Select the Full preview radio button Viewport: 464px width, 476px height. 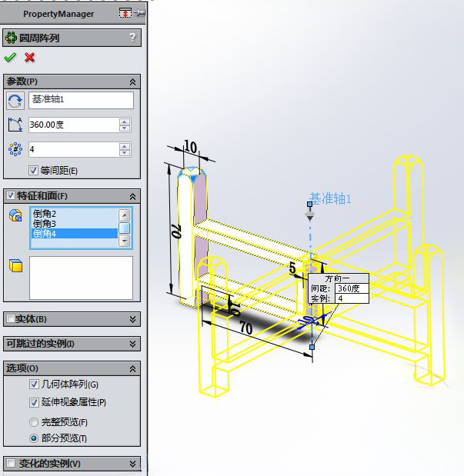(x=34, y=422)
